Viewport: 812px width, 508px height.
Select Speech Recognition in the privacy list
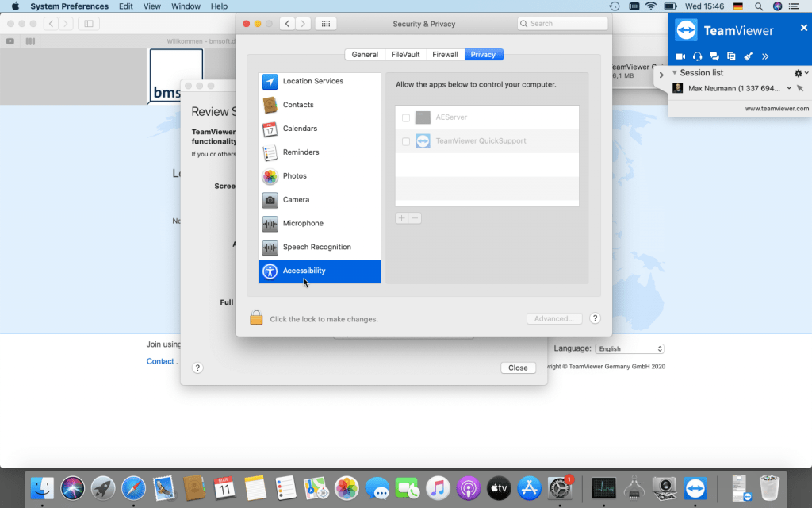tap(320, 248)
